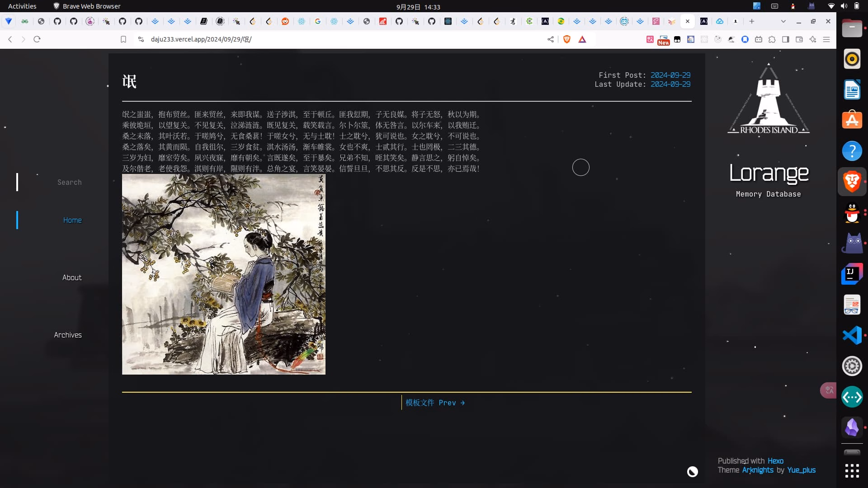This screenshot has height=488, width=868.
Task: Toggle the dark/light theme round button
Action: tap(693, 472)
